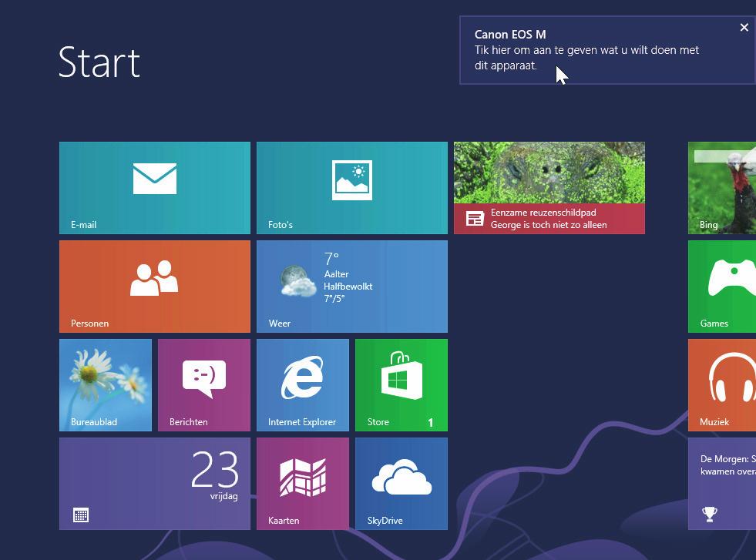Open the E-mail tile
The height and width of the screenshot is (560, 756).
(155, 188)
